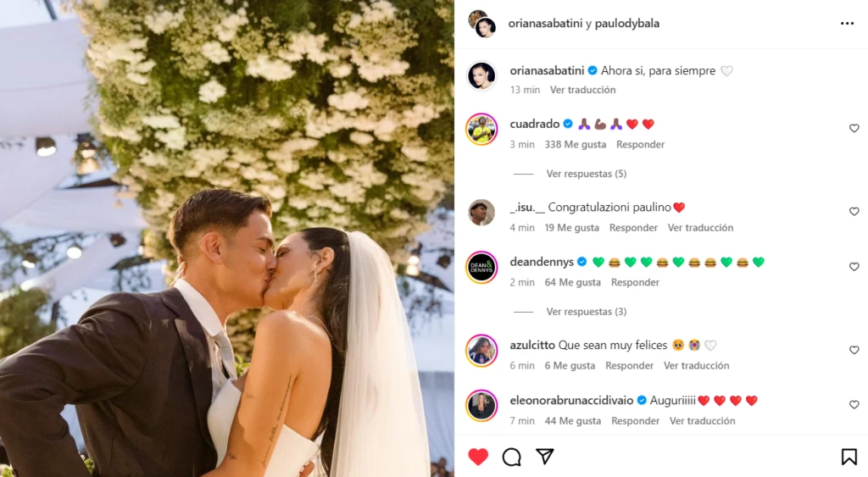The image size is (868, 477).
Task: Show translation of the post caption
Action: coord(582,90)
